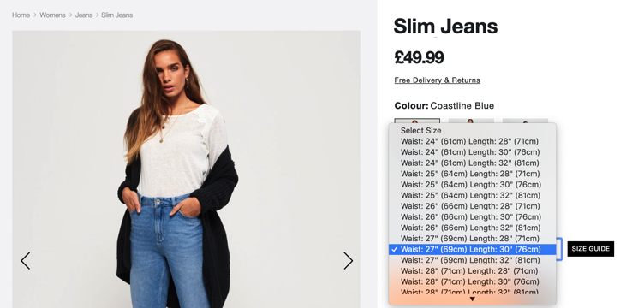Select the 'Select Size' placeholder option

[473, 130]
